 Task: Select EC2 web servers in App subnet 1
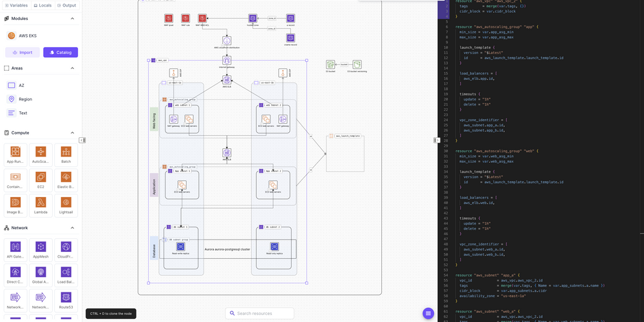pos(182,187)
